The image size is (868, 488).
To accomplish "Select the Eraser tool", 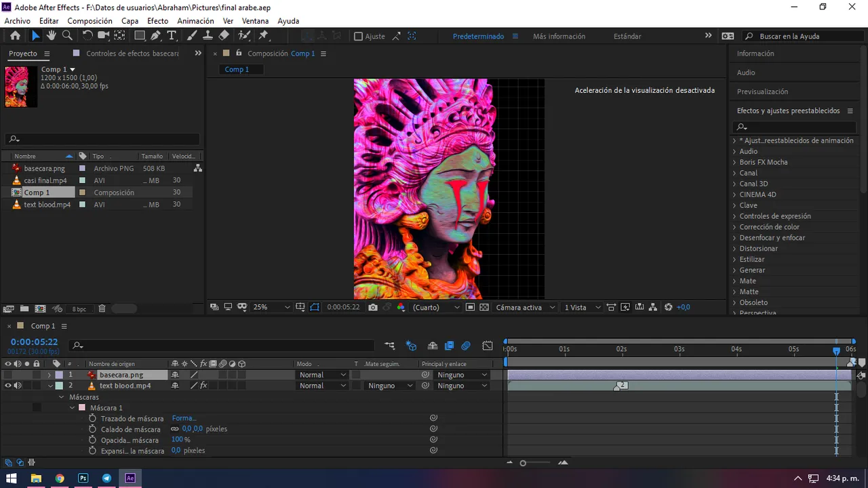I will coord(224,36).
